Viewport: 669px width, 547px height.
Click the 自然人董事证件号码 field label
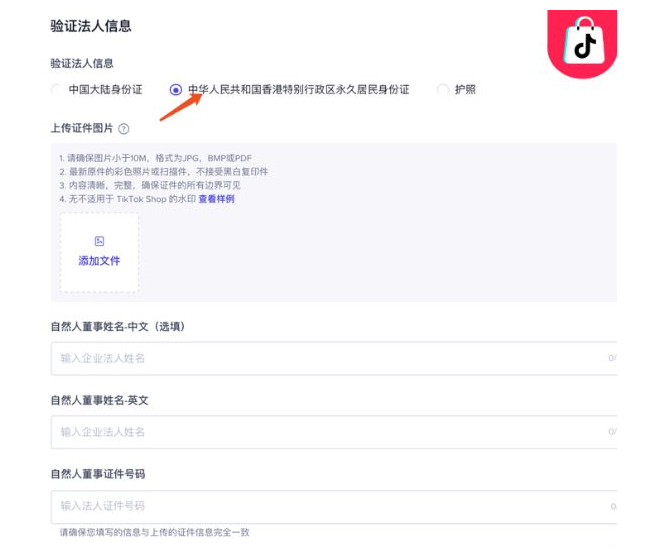pos(98,474)
